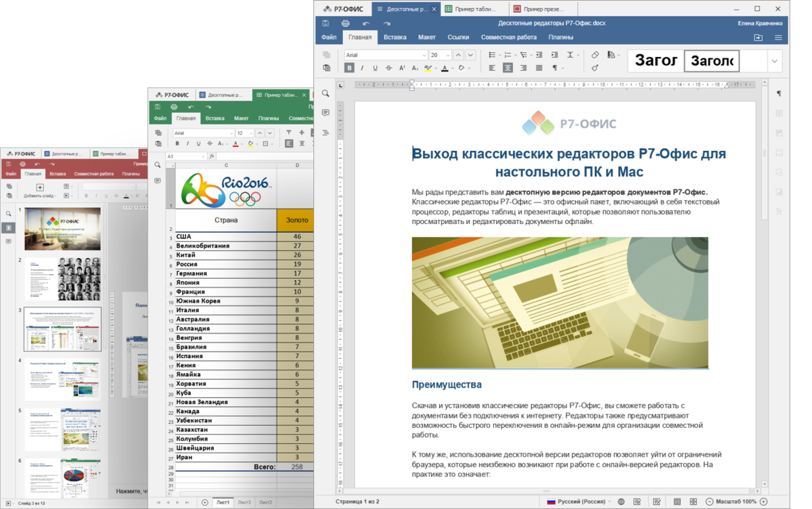The image size is (812, 509).
Task: Click open file location icon in document editor
Action: (759, 38)
